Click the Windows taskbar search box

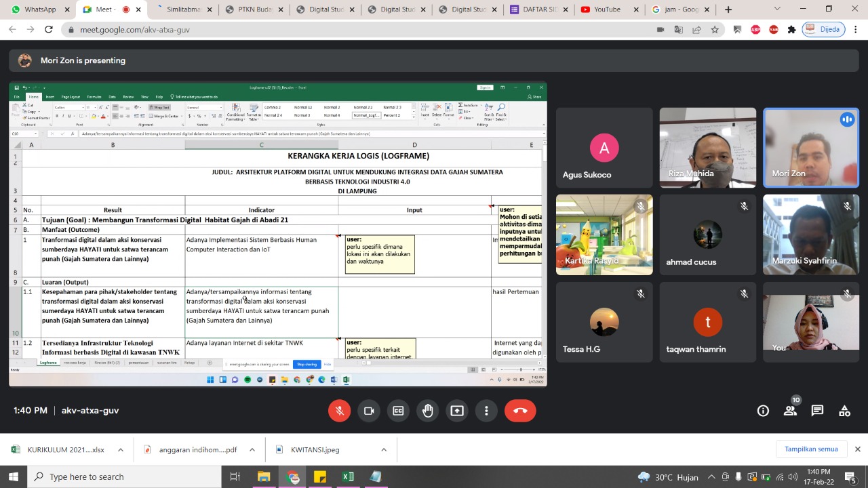point(125,476)
